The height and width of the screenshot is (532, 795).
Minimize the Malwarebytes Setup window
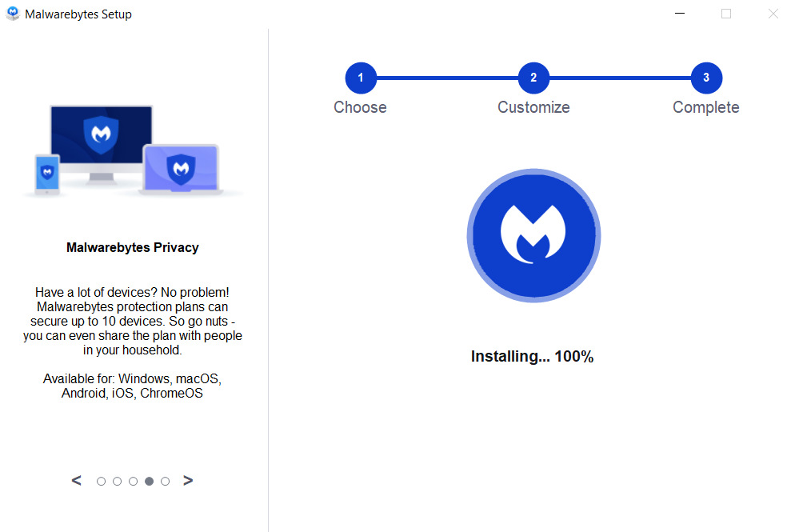680,14
